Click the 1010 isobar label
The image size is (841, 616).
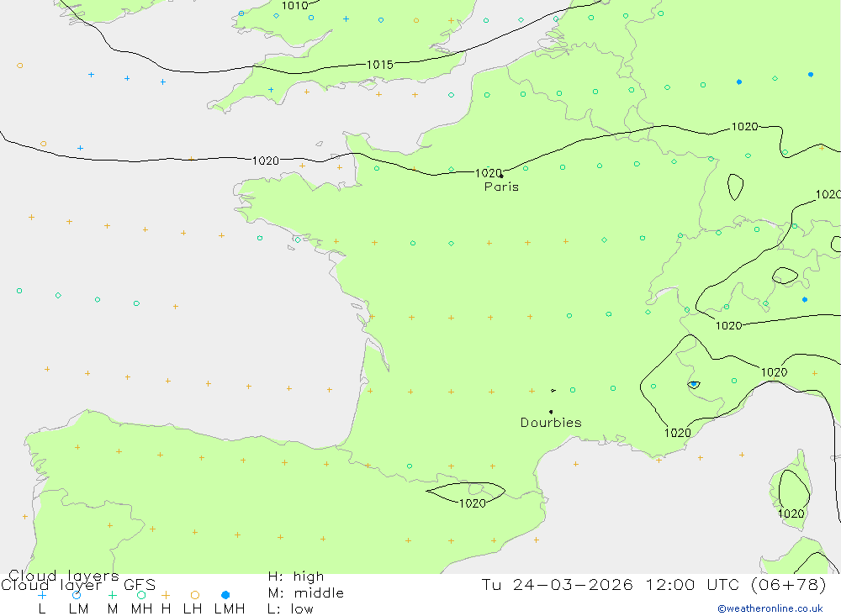295,6
